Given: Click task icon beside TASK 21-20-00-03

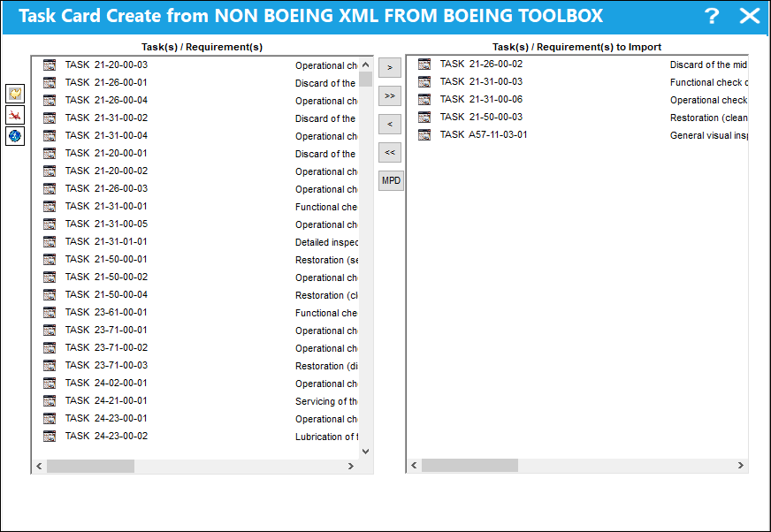Looking at the screenshot, I should tap(50, 65).
